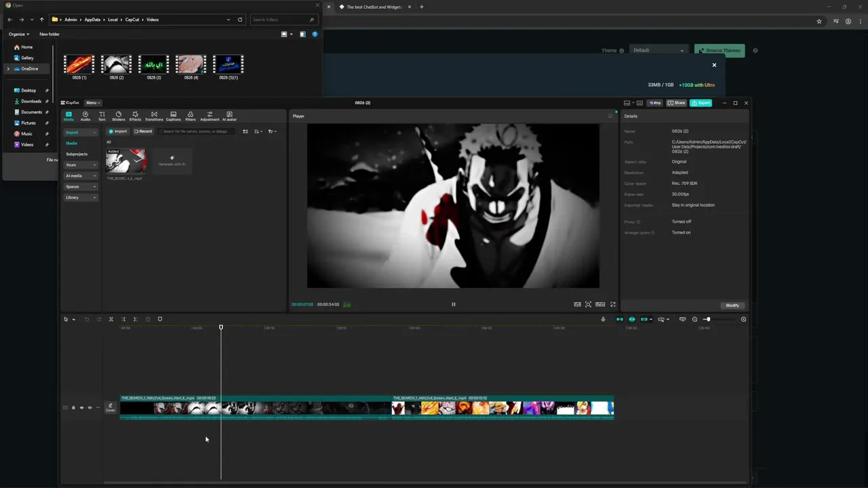Image resolution: width=868 pixels, height=488 pixels.
Task: Open the Stickers tab
Action: coord(119,116)
